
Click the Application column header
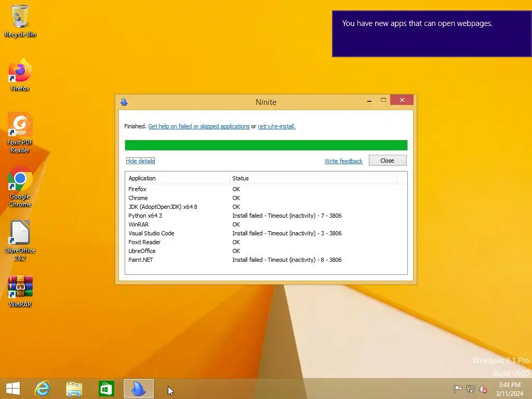point(177,178)
